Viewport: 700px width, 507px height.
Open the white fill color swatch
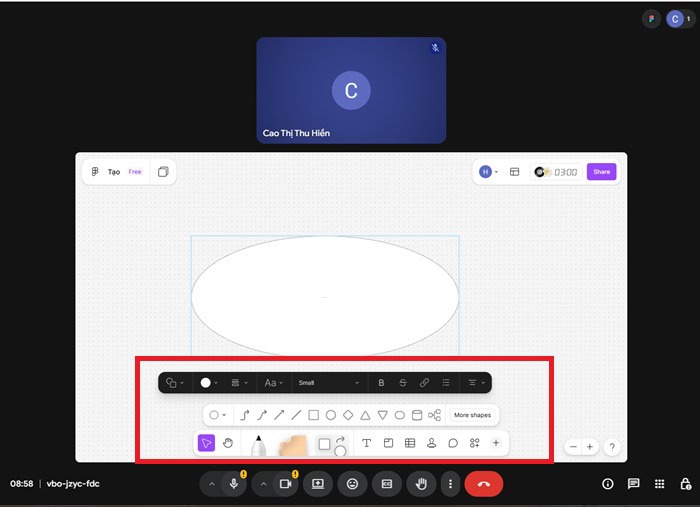[x=206, y=382]
